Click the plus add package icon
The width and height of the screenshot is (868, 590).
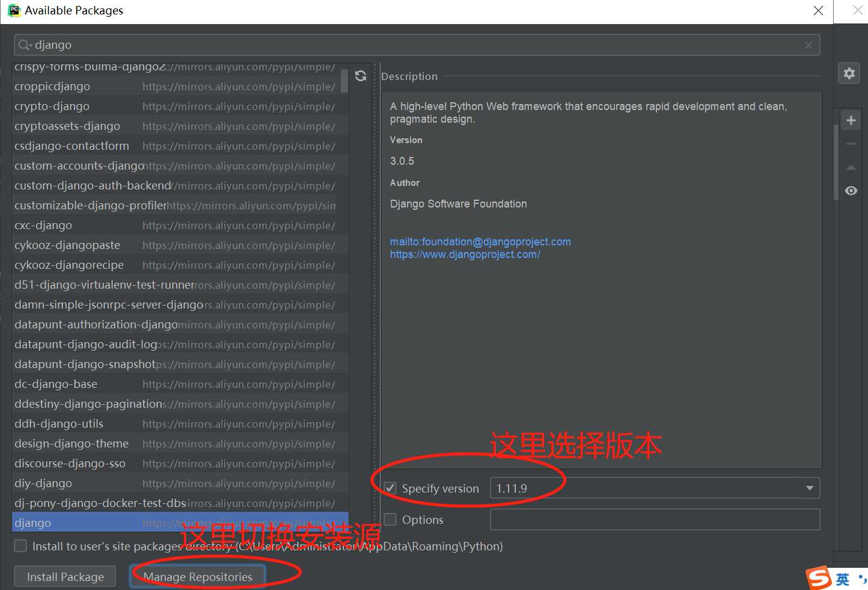click(851, 120)
